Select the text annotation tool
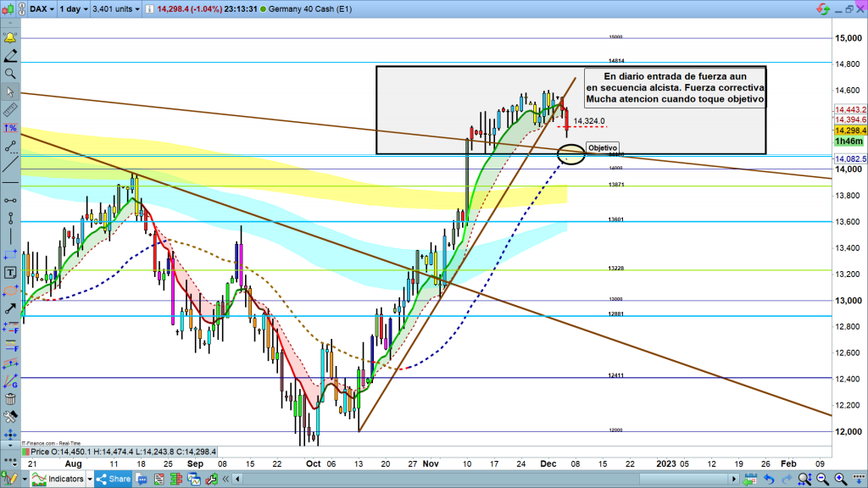This screenshot has width=868, height=488. [11, 273]
